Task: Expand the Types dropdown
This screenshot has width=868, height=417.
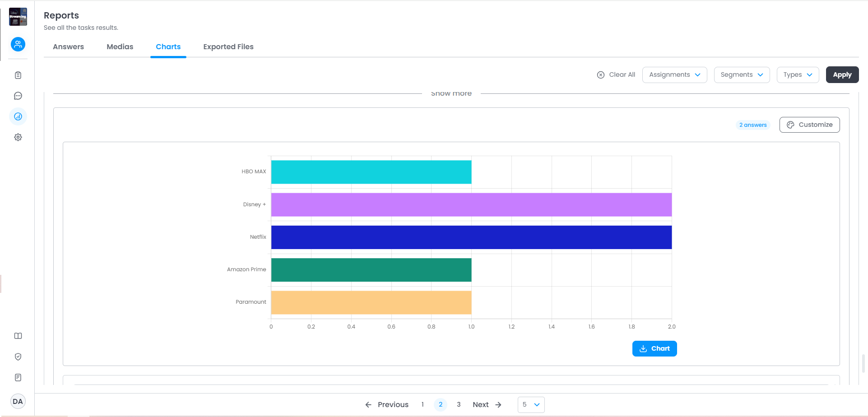Action: tap(798, 74)
